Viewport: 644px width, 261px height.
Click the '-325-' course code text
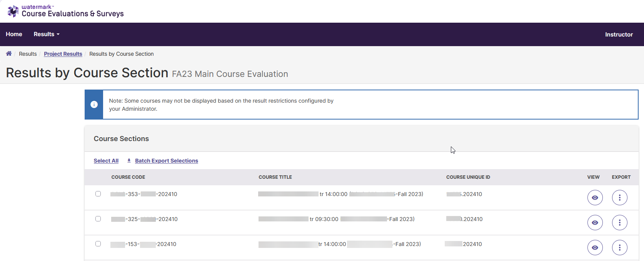point(133,219)
